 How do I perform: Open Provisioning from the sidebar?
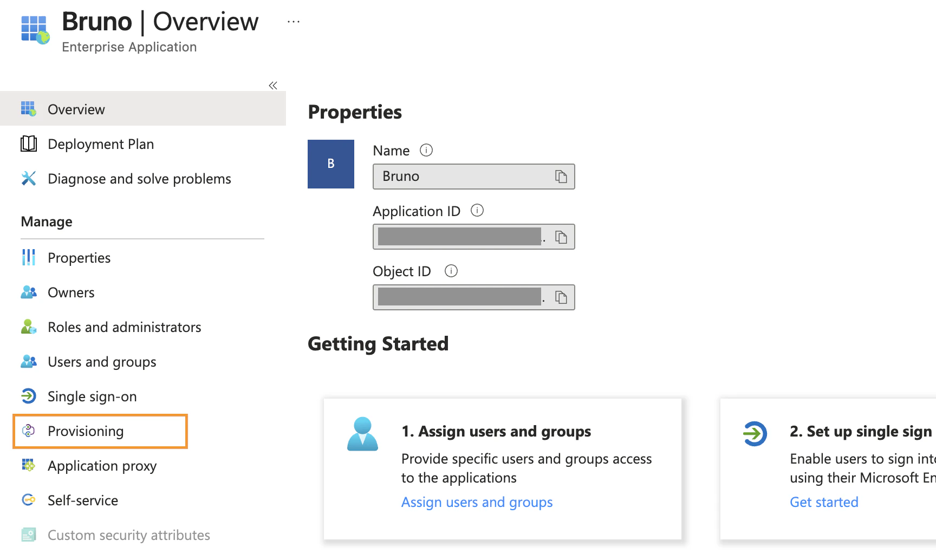pyautogui.click(x=85, y=431)
